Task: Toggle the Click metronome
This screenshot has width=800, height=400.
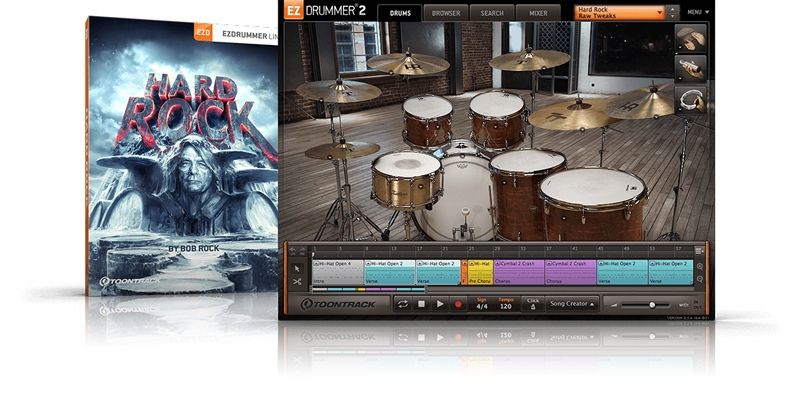Action: (533, 303)
